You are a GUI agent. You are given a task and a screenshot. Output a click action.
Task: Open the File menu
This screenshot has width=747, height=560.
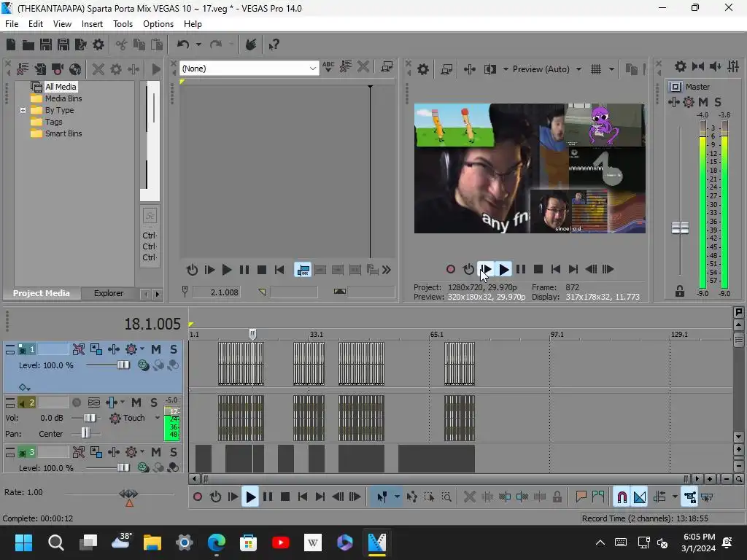click(12, 24)
